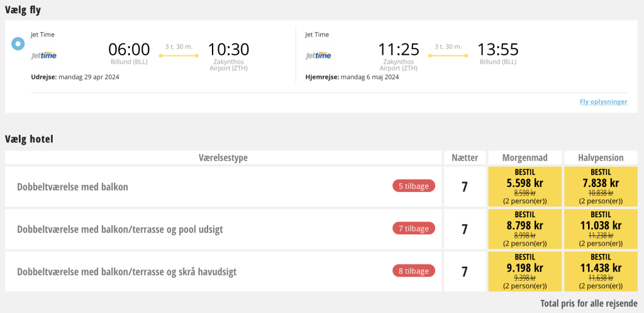Open the Fly oplysninger link
Viewport: 644px width, 313px height.
point(603,101)
